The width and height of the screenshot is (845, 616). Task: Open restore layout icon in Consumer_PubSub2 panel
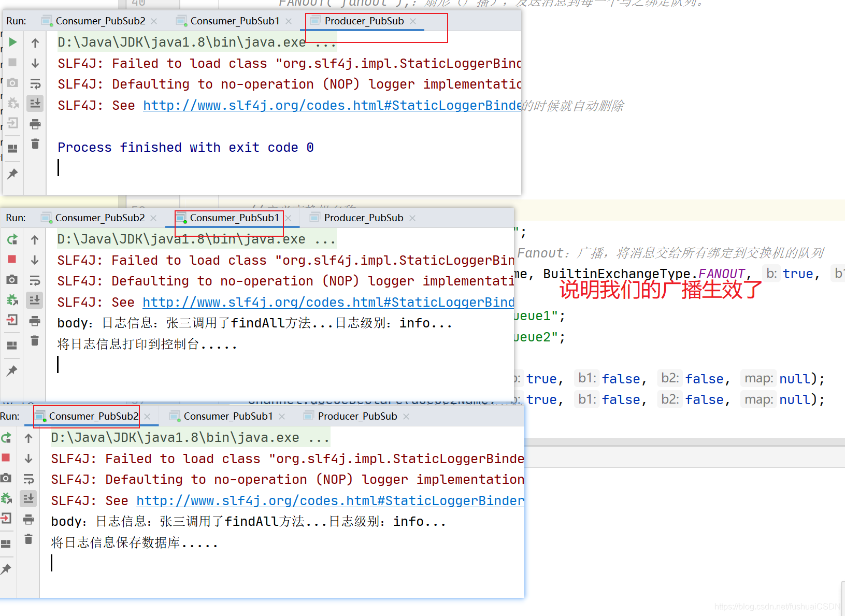6,543
